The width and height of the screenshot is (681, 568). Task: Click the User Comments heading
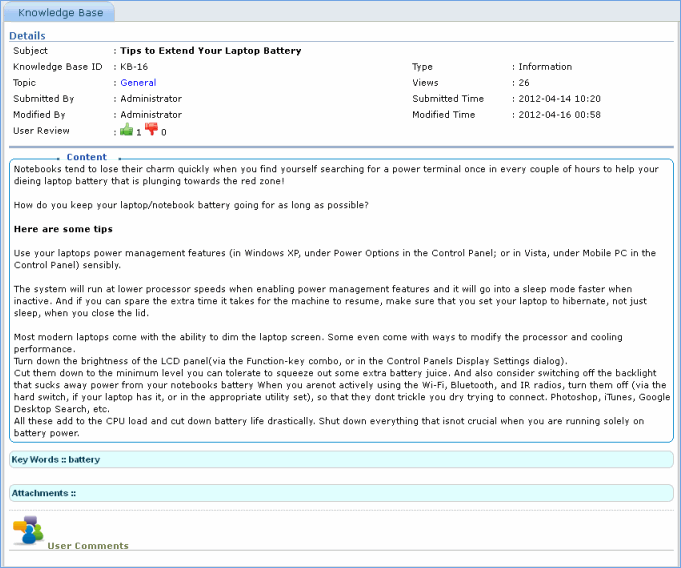click(x=88, y=546)
